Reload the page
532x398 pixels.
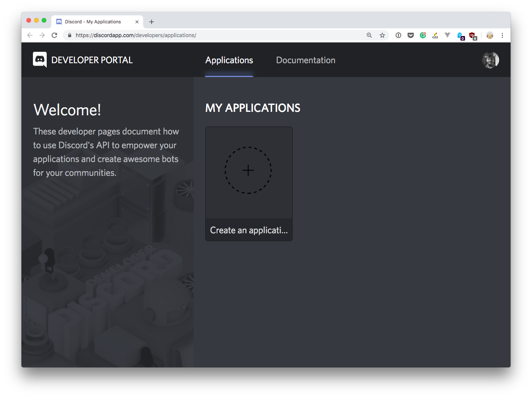[54, 35]
